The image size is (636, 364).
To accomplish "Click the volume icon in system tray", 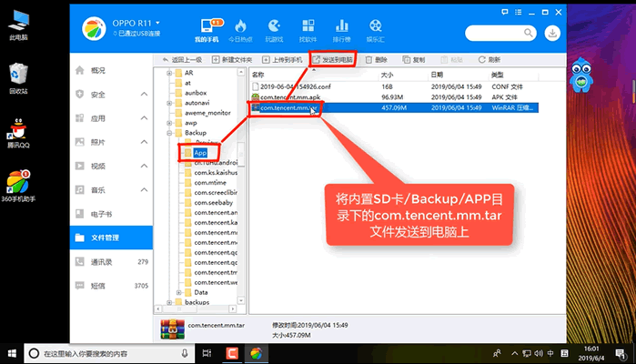I will click(x=539, y=353).
